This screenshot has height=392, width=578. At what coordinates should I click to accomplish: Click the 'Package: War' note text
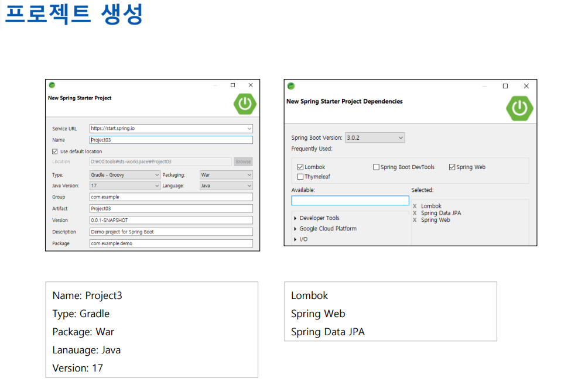click(83, 332)
